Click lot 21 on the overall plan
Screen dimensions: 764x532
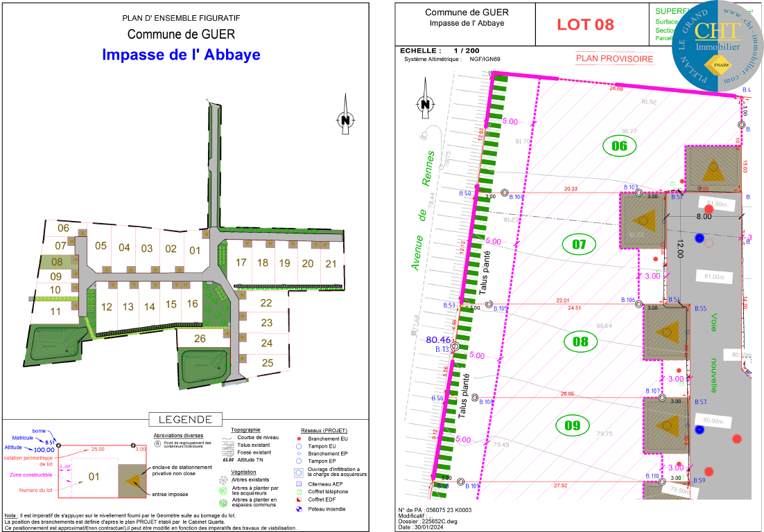[x=331, y=263]
